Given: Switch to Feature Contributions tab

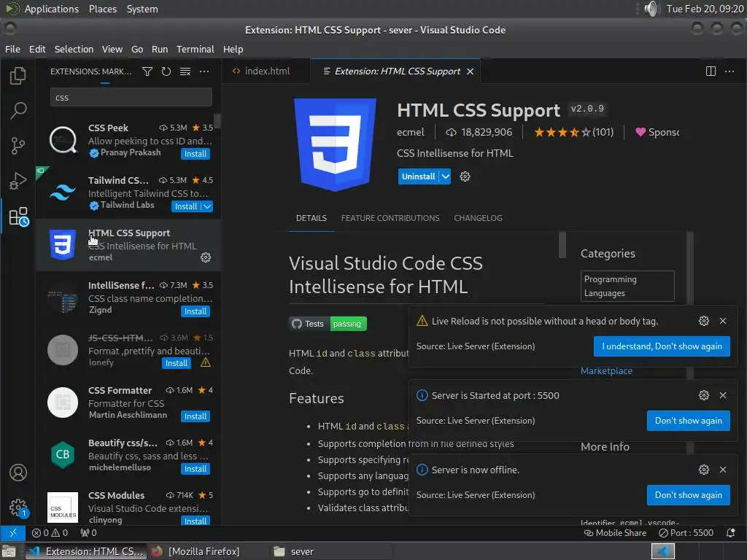Looking at the screenshot, I should click(390, 218).
